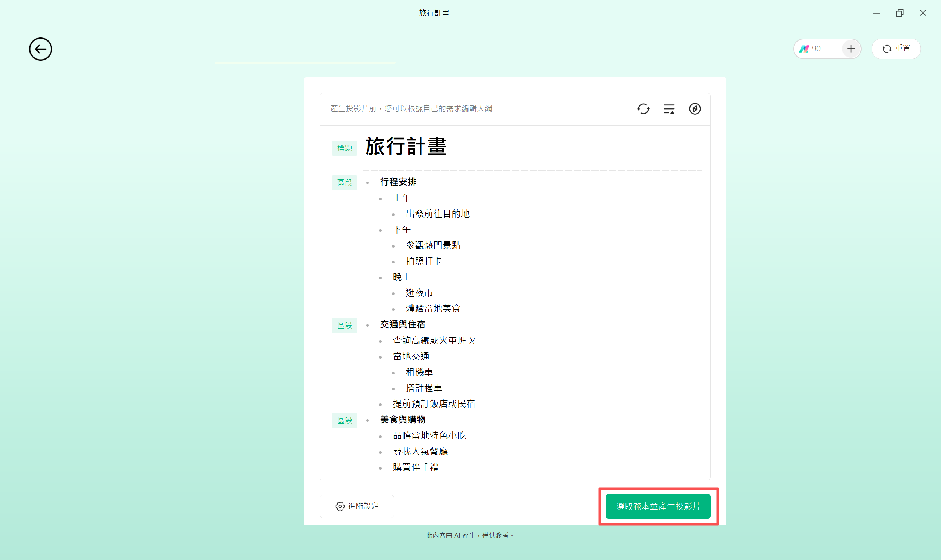
Task: Click the back arrow to return
Action: coord(40,49)
